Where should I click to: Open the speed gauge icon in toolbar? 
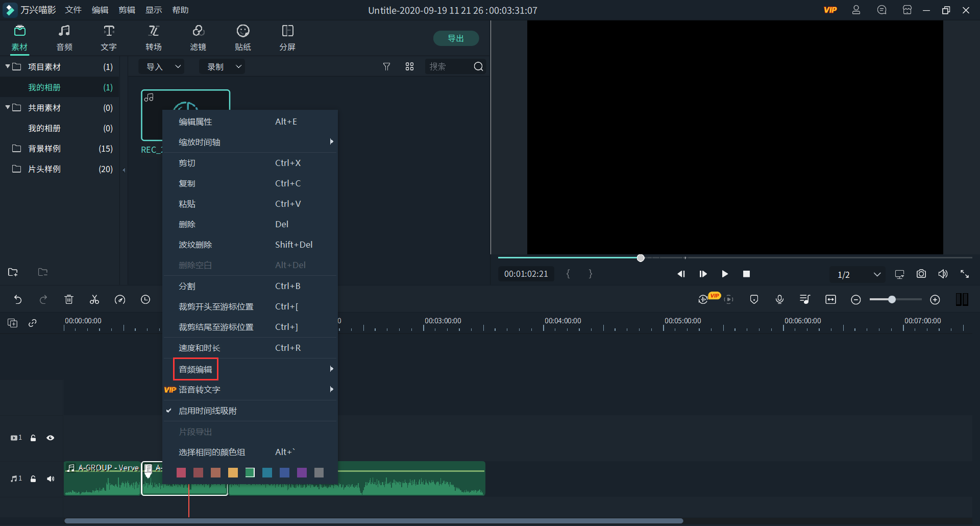pos(120,300)
